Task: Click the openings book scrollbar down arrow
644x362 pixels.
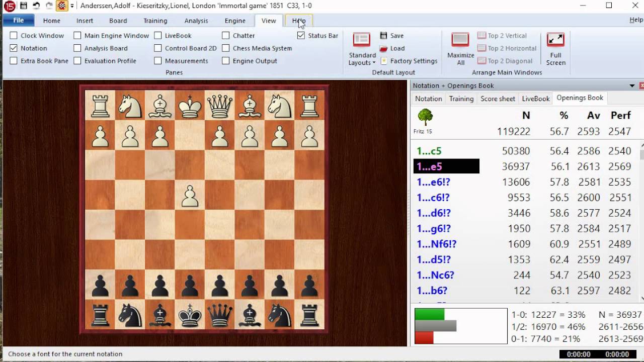Action: 641,298
